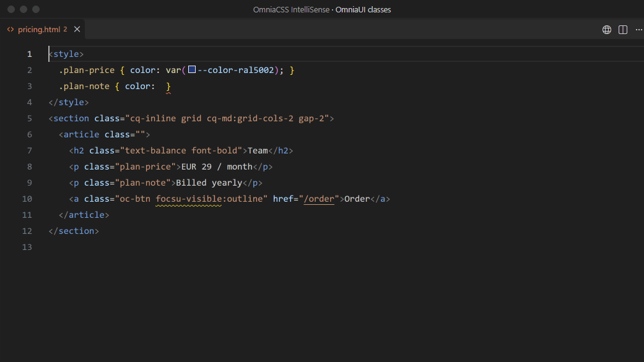The image size is (644, 362).
Task: Click the text 'EUR 29 / month'
Action: pos(217,166)
